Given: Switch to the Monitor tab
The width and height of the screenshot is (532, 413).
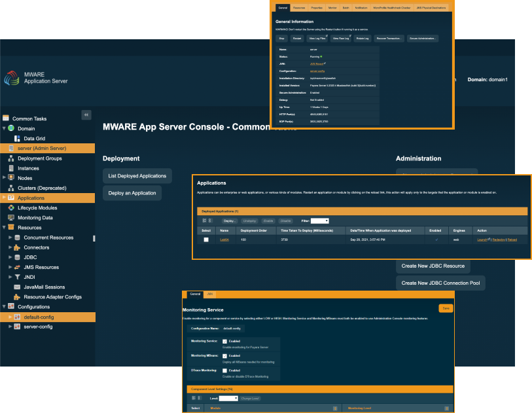Looking at the screenshot, I should pyautogui.click(x=332, y=8).
